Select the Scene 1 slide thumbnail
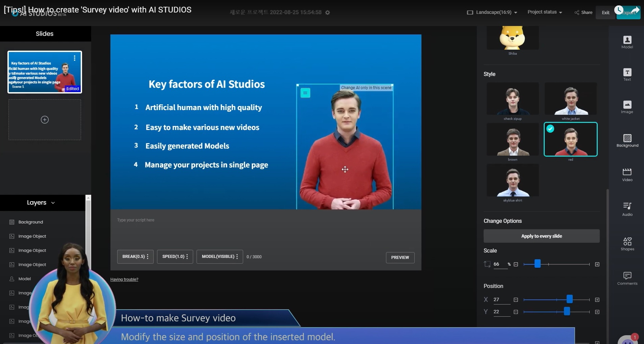 coord(45,72)
